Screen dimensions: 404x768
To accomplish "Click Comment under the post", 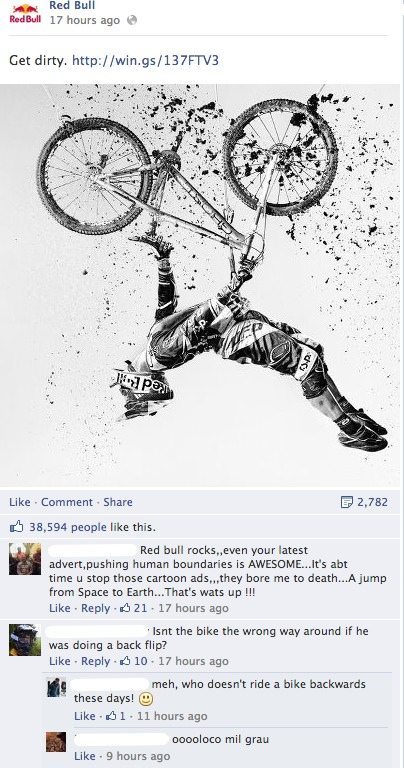I will pos(67,502).
